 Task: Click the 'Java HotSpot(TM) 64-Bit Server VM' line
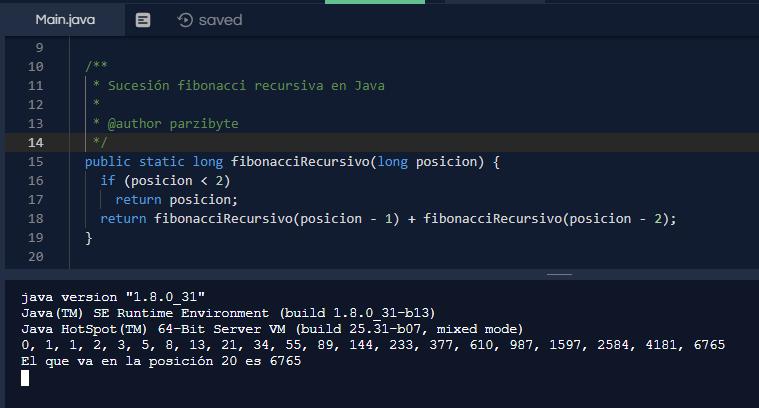pyautogui.click(x=273, y=329)
